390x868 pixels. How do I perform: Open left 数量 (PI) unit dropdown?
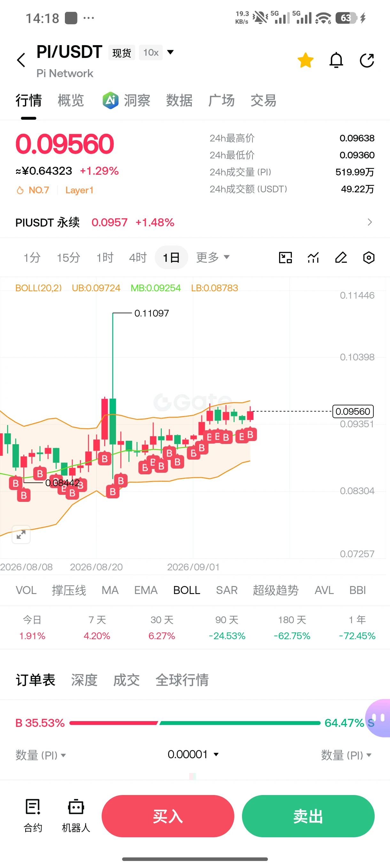point(41,755)
